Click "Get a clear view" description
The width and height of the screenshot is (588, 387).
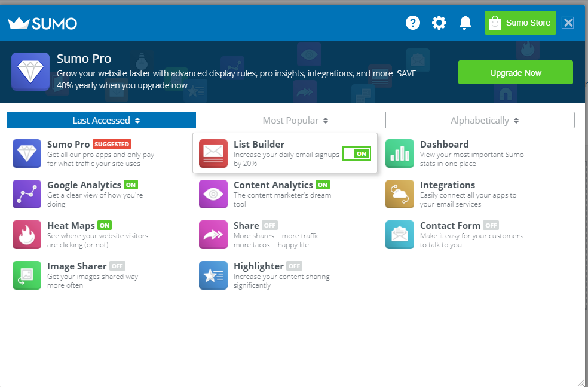click(x=95, y=199)
